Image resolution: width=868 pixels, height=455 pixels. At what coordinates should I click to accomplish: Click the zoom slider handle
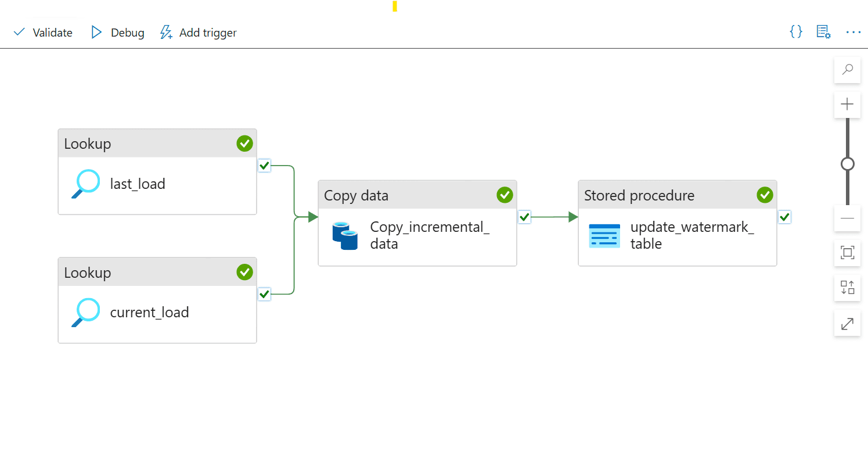(x=847, y=164)
